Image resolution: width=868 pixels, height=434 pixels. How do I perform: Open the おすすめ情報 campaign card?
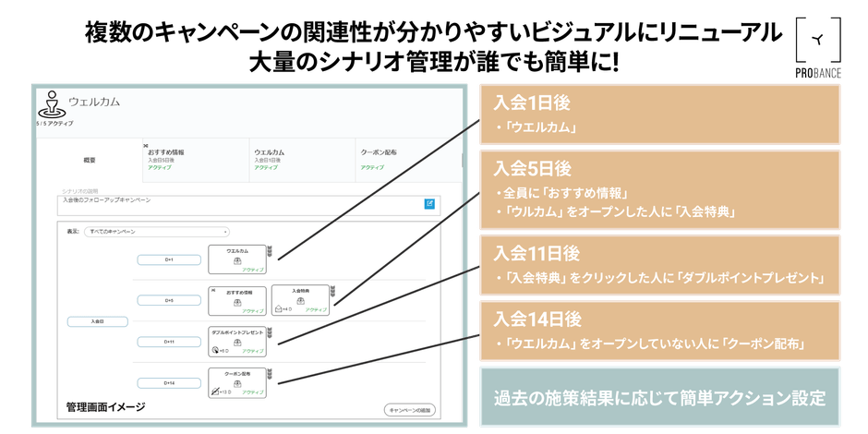[x=237, y=301]
